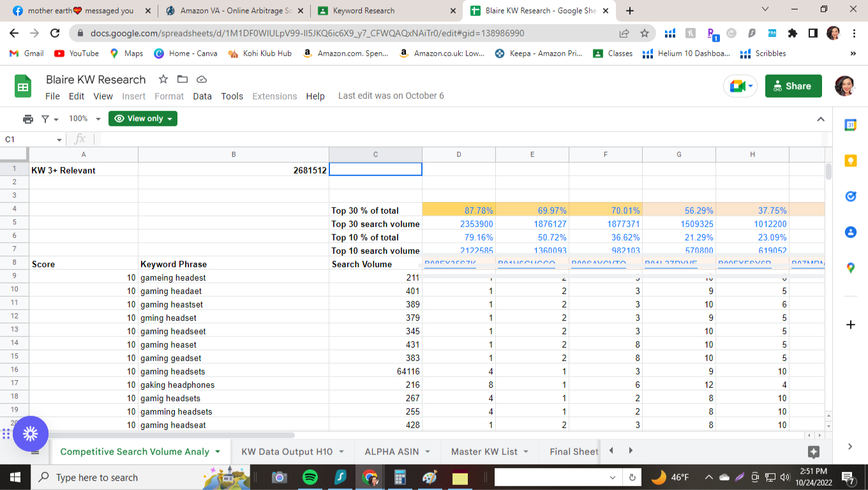Switch to the Amazon VA browser tab
Viewport: 868px width, 490px height.
click(x=234, y=11)
